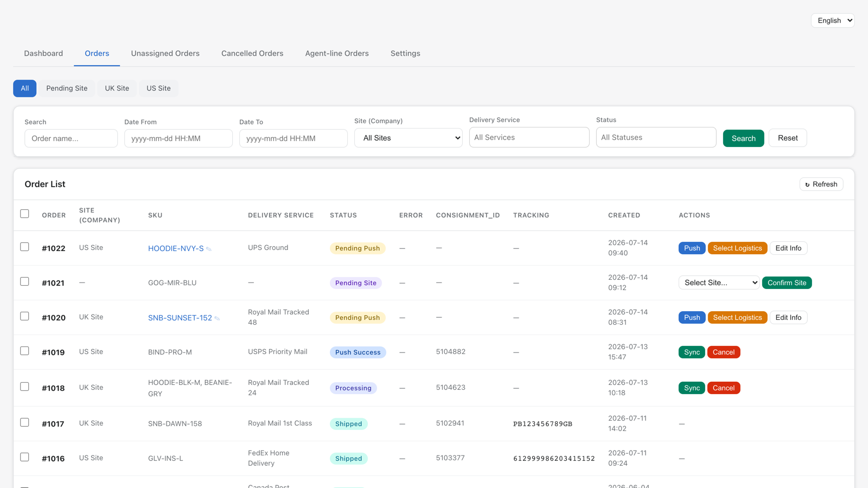Screen dimensions: 868x488
Task: Open the Select Site dropdown for order #1021
Action: coord(719,282)
